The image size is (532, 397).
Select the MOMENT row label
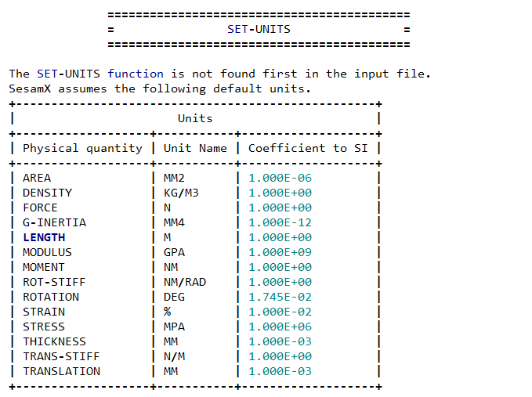44,268
